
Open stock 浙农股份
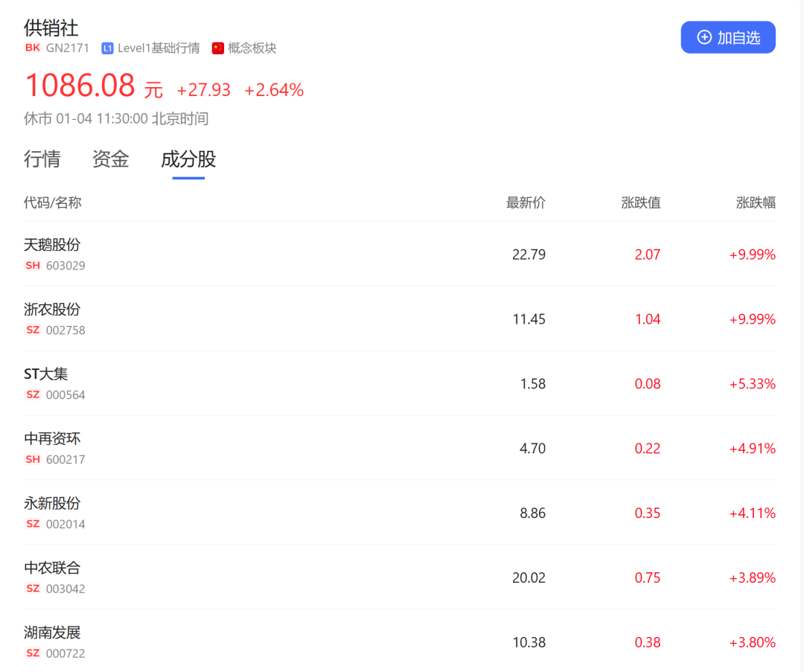tap(52, 310)
